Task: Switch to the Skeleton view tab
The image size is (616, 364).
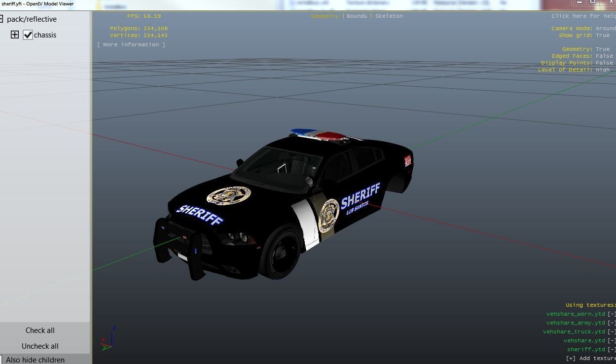Action: pos(389,16)
